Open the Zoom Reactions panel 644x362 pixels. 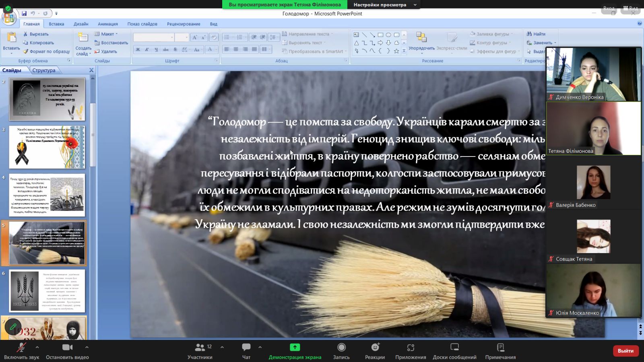coord(375,350)
